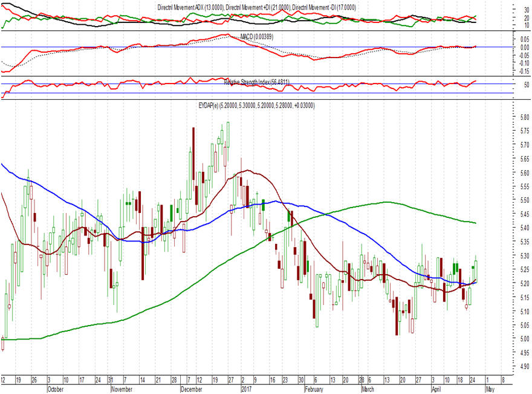Pick the 5.50 price axis label
The width and height of the screenshot is (532, 394).
pyautogui.click(x=524, y=200)
